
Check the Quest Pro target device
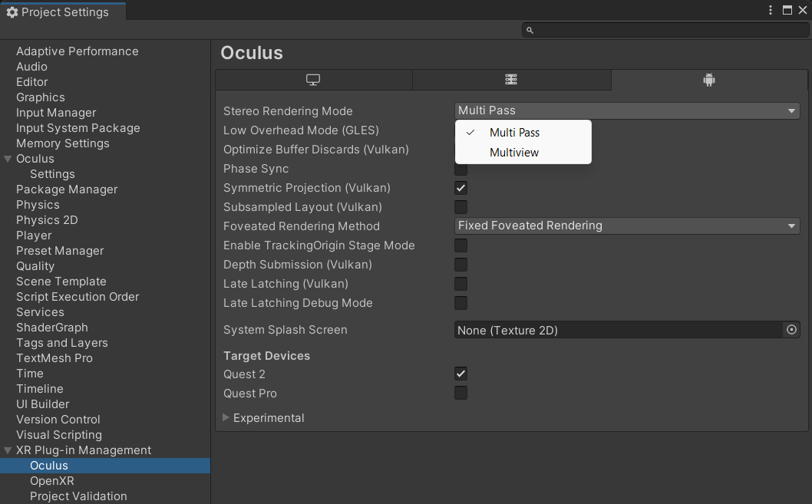(461, 393)
